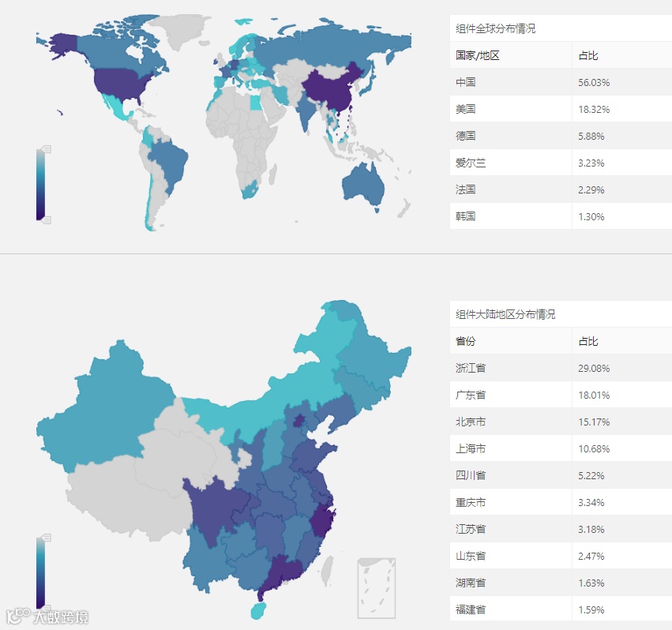
Task: Click the 29.08% value
Action: pos(594,368)
